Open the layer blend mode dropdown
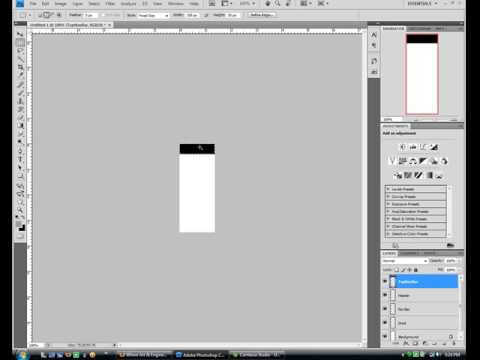This screenshot has height=360, width=480. (x=405, y=261)
